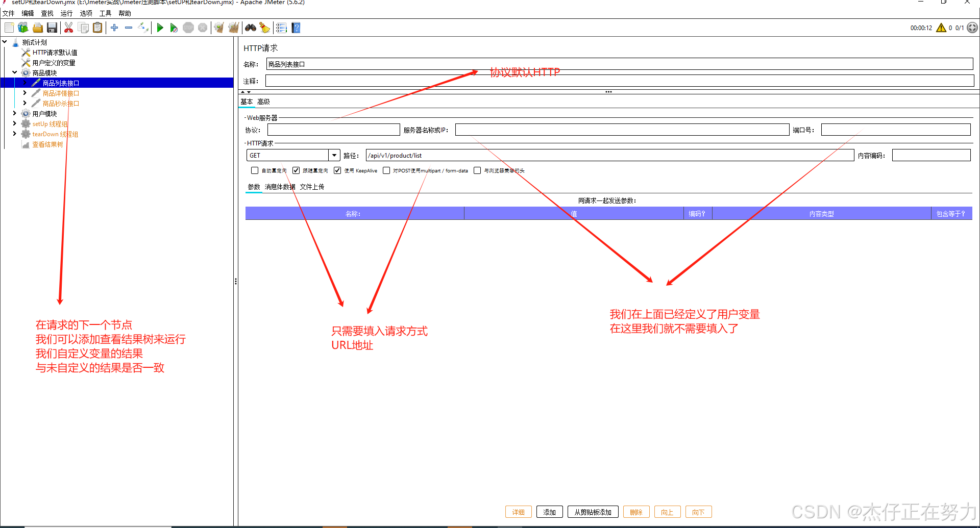The image size is (980, 528).
Task: Click the Shutdown X icon
Action: pyautogui.click(x=203, y=28)
